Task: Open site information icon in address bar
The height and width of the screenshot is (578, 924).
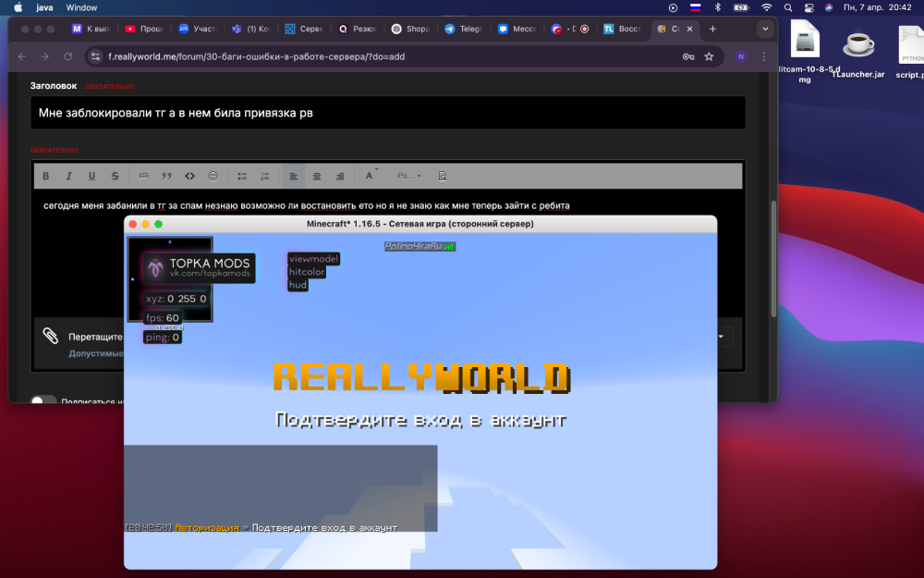Action: click(95, 56)
